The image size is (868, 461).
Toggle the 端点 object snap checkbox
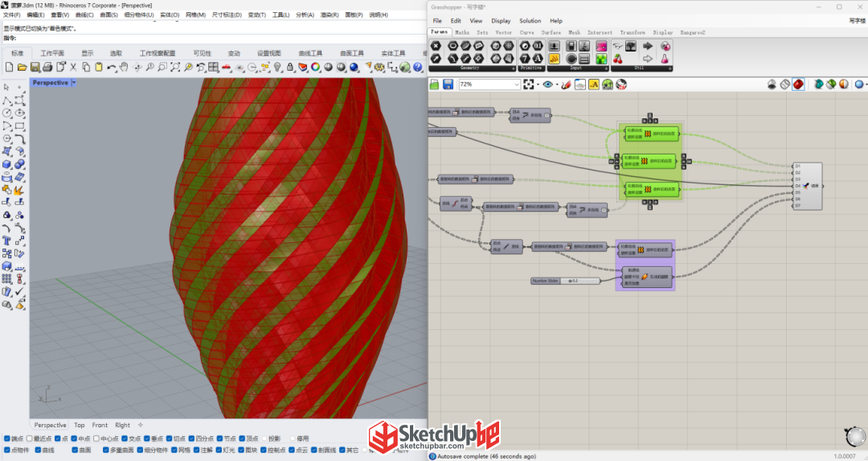7,438
